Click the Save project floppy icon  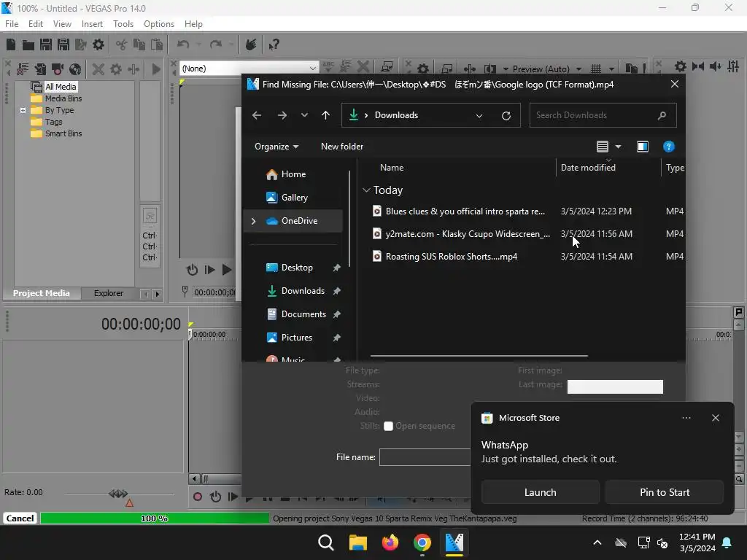46,44
